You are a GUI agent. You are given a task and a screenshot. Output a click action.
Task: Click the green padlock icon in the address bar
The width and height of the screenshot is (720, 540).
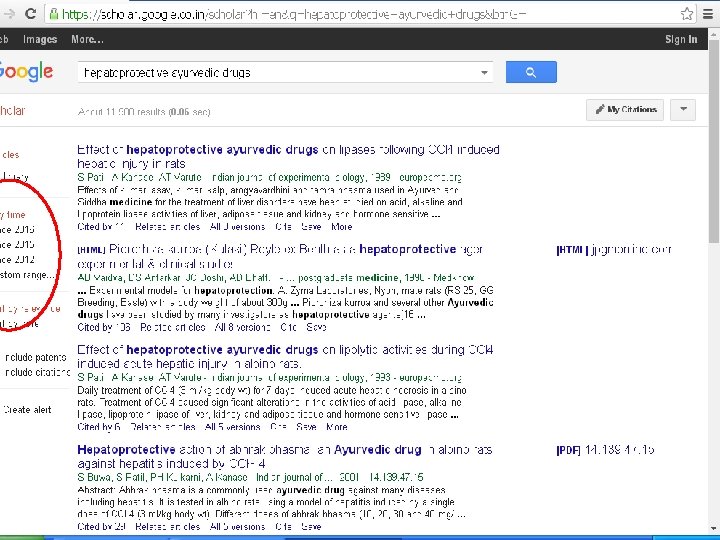[54, 14]
